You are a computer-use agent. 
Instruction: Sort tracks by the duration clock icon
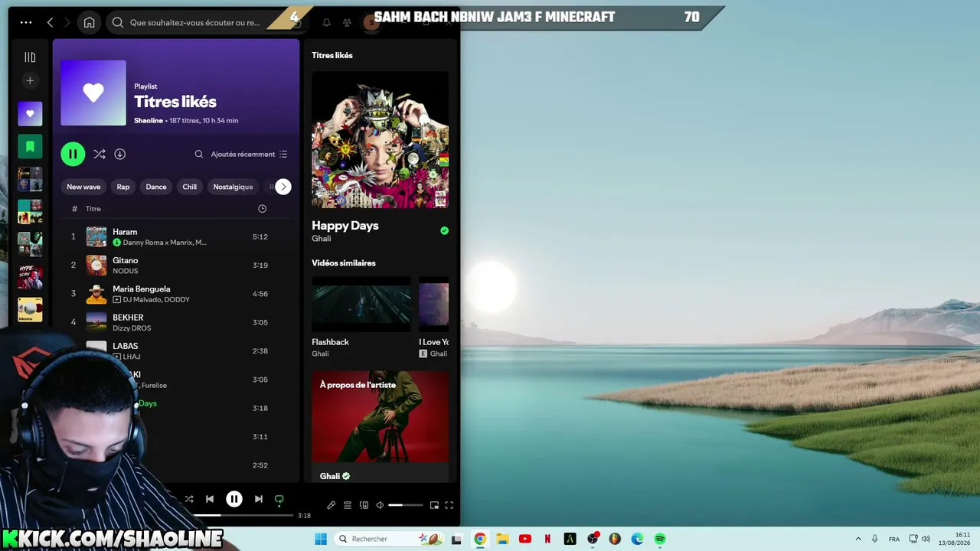tap(262, 209)
